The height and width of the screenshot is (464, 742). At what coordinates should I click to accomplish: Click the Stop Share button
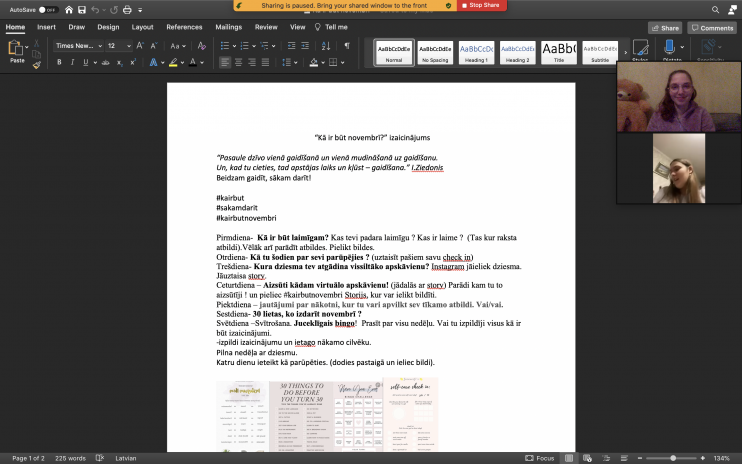(x=483, y=5)
